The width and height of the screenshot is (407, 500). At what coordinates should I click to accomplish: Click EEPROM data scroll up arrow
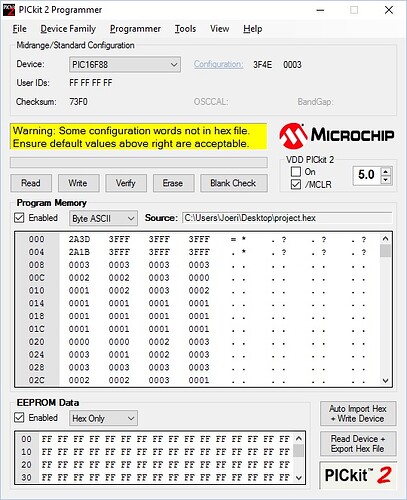(299, 438)
